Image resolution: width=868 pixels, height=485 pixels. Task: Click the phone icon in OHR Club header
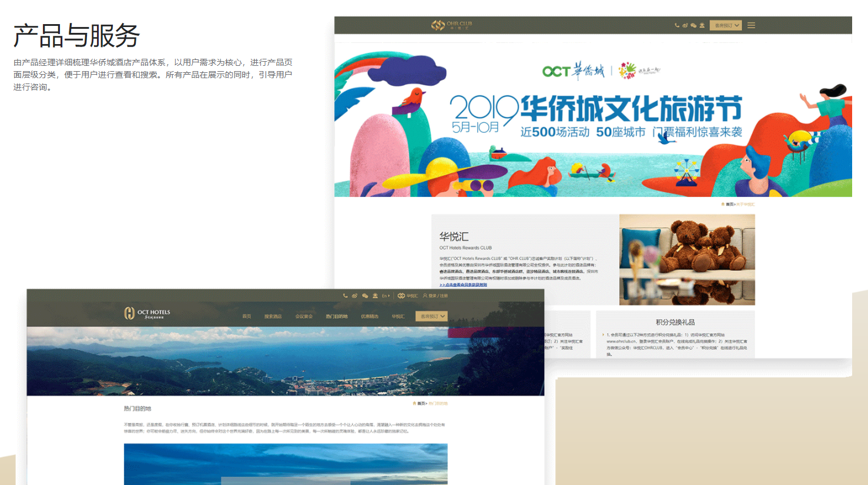click(677, 25)
